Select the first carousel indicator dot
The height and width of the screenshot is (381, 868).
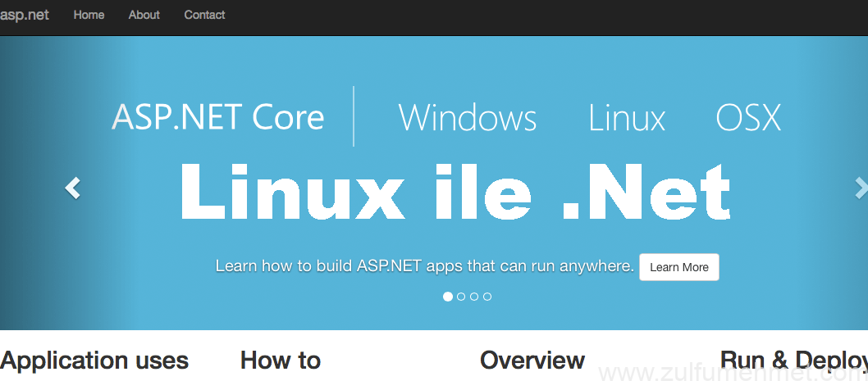coord(448,297)
